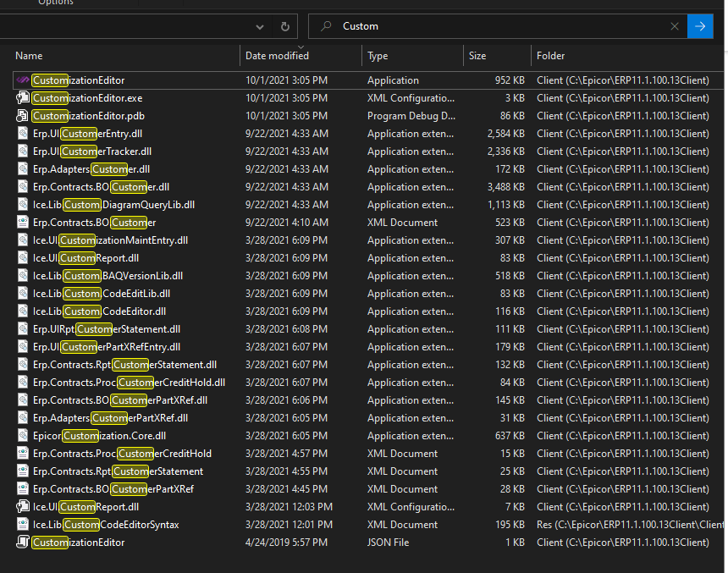Click the 4/24/2019 5:57 PM date cell

point(286,543)
